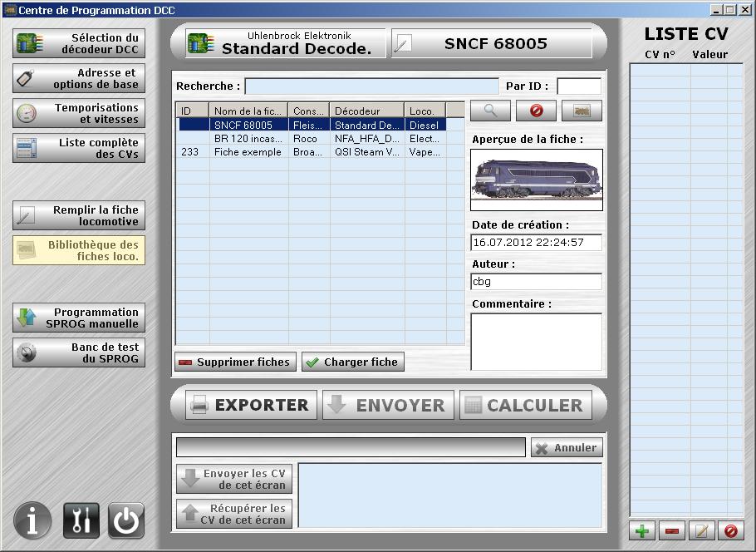Clear CV list with red prohibition icon
Viewport: 756px width, 552px height.
[731, 531]
